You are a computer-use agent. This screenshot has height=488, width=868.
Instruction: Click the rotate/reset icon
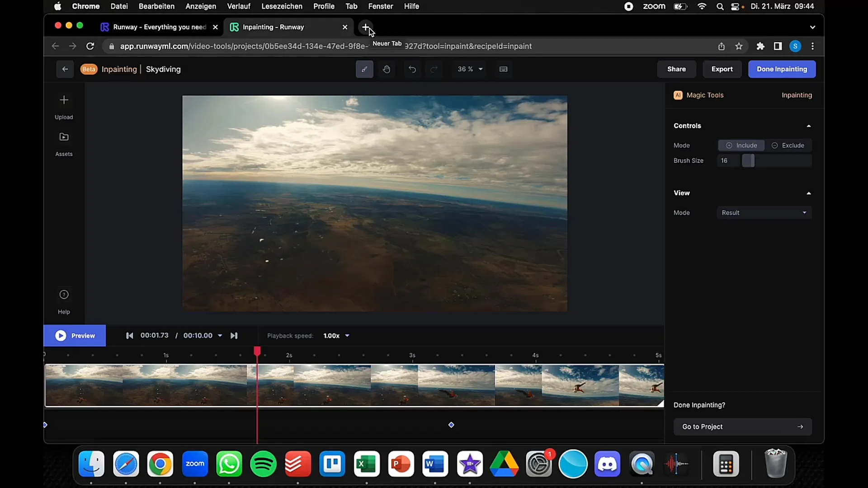coord(413,69)
